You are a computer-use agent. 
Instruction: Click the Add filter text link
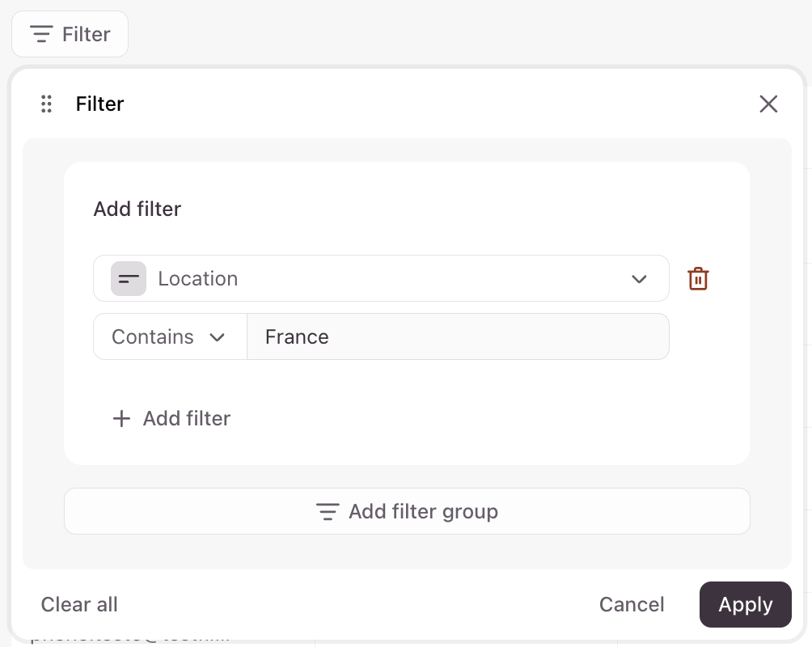[x=187, y=418]
